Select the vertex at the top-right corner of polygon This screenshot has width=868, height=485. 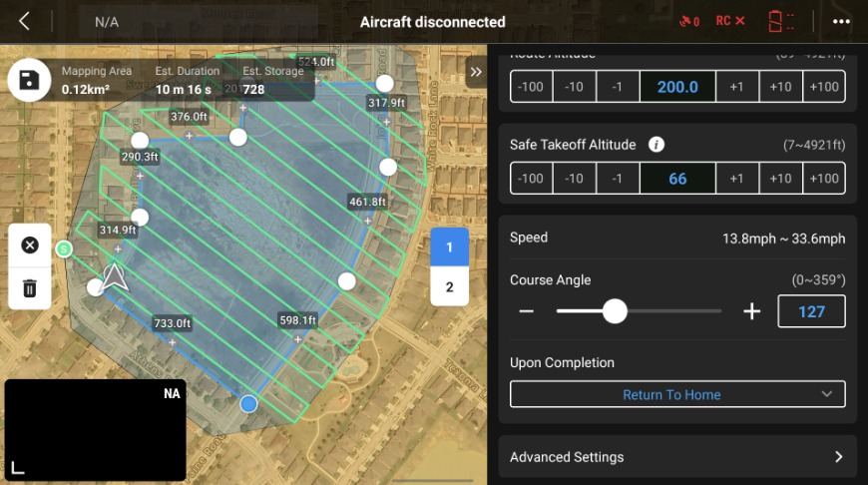385,84
